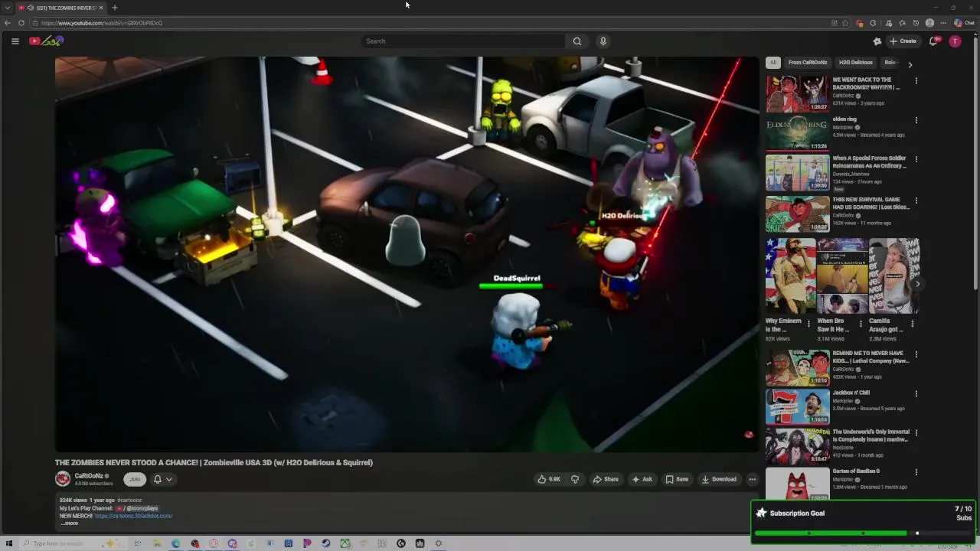980x551 pixels.
Task: Open Settings gear on the taskbar
Action: coord(439,543)
